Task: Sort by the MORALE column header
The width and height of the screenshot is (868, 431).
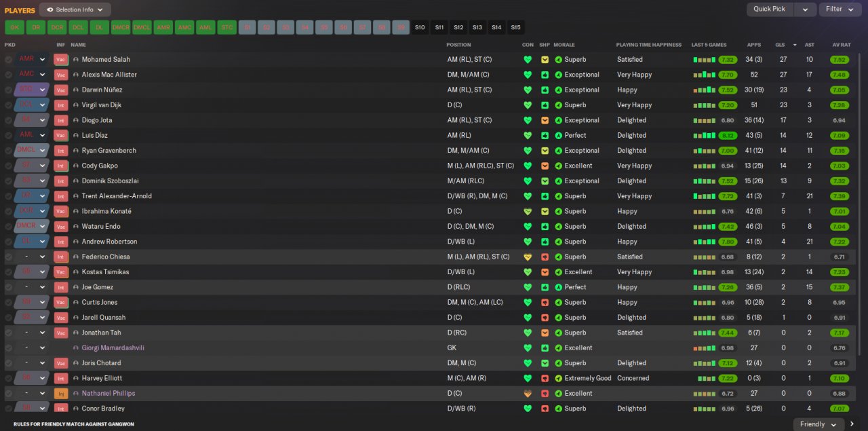Action: [564, 45]
